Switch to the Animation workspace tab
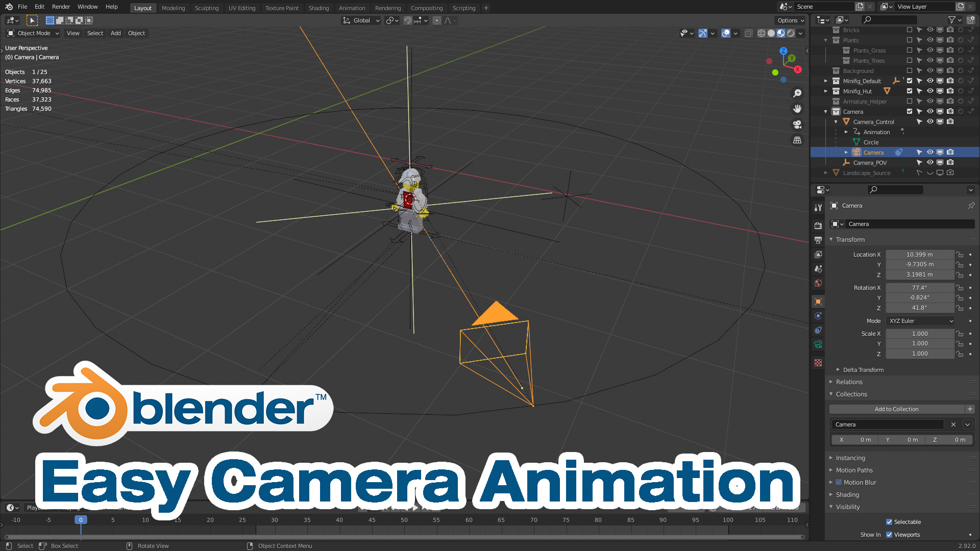980x551 pixels. 352,8
